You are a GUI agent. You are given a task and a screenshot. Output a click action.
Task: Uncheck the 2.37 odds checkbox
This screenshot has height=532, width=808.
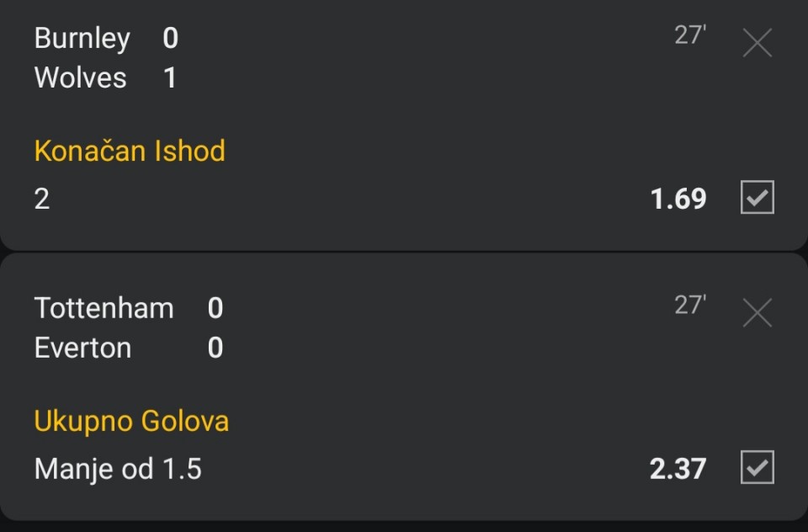[757, 467]
